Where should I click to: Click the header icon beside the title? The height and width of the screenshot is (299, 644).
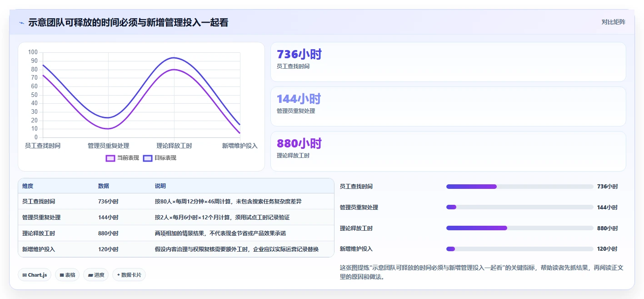21,22
